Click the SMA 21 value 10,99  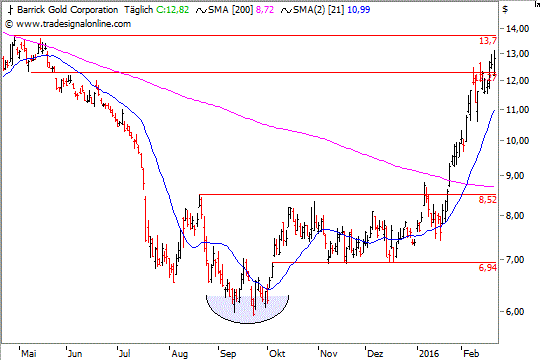(359, 10)
